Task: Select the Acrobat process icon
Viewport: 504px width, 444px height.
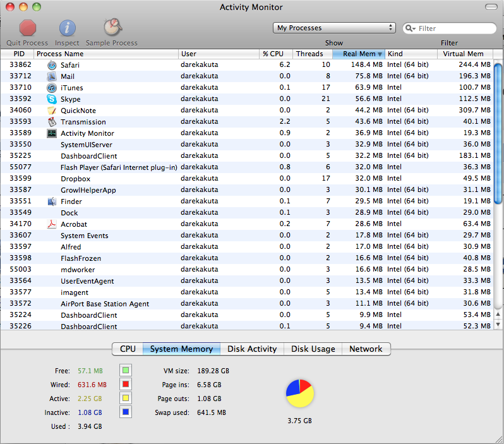Action: pyautogui.click(x=52, y=224)
